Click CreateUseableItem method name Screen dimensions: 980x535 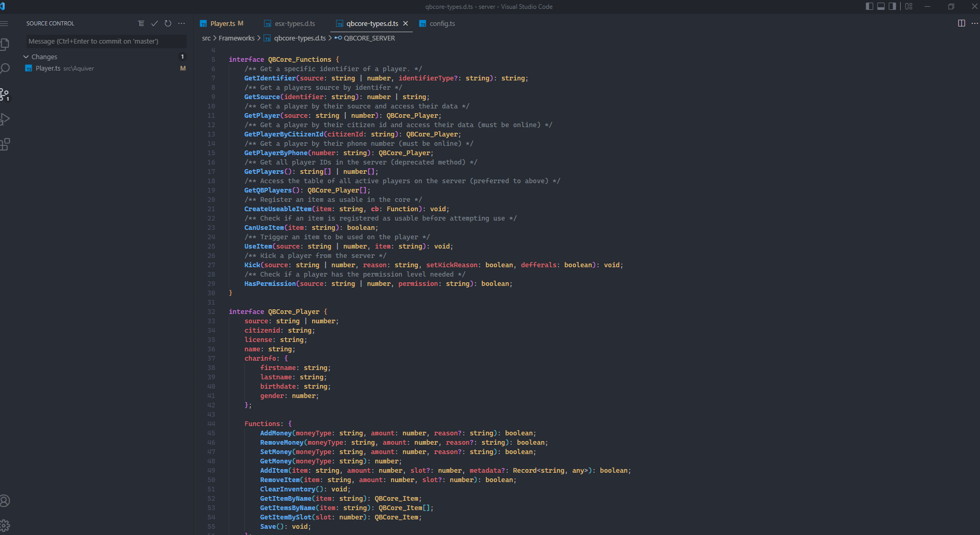278,209
